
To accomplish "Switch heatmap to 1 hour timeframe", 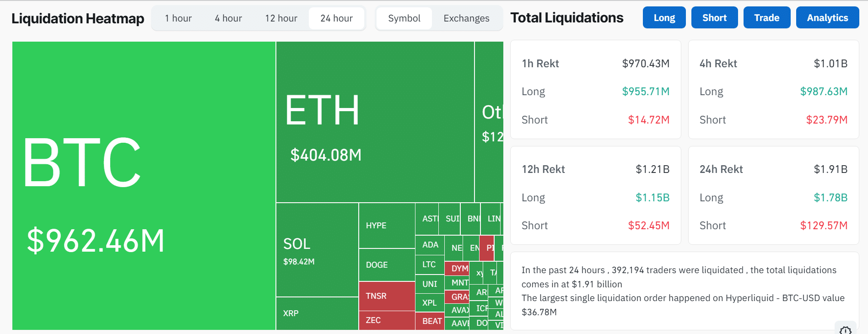I will point(178,18).
